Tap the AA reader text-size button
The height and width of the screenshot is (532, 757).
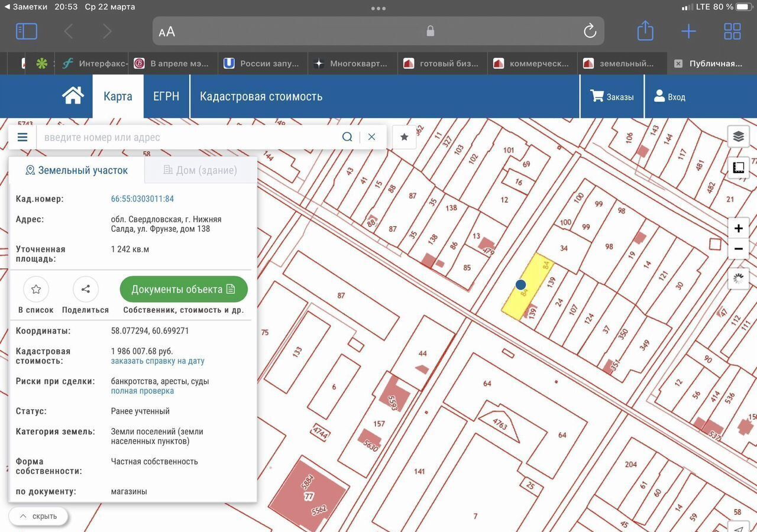pyautogui.click(x=167, y=32)
